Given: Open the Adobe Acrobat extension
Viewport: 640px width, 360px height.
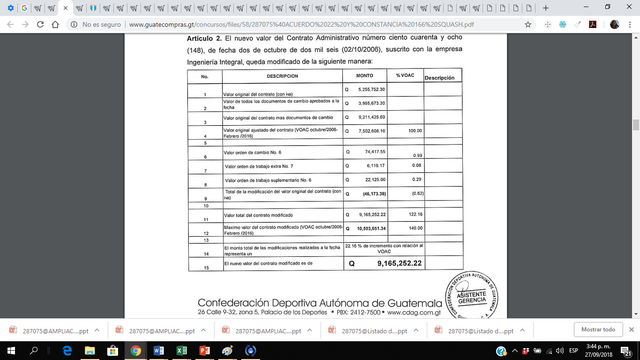Looking at the screenshot, I should pyautogui.click(x=593, y=24).
